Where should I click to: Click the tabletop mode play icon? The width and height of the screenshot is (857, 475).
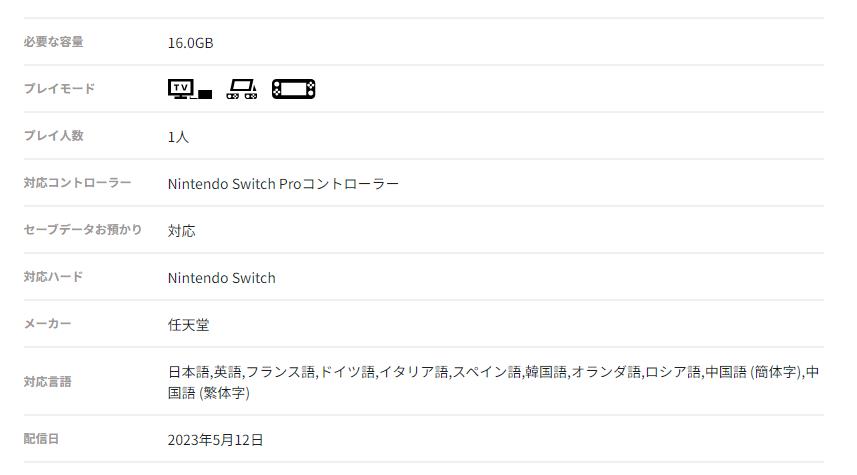point(242,89)
